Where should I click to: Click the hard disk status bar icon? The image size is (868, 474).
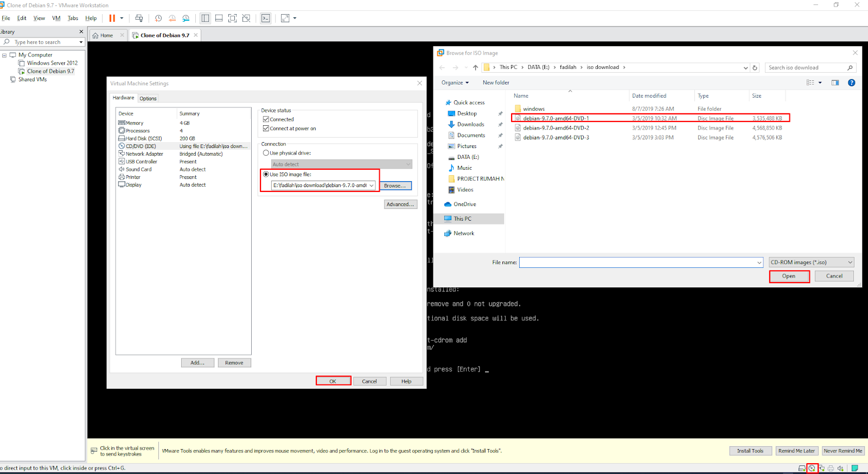(802, 468)
